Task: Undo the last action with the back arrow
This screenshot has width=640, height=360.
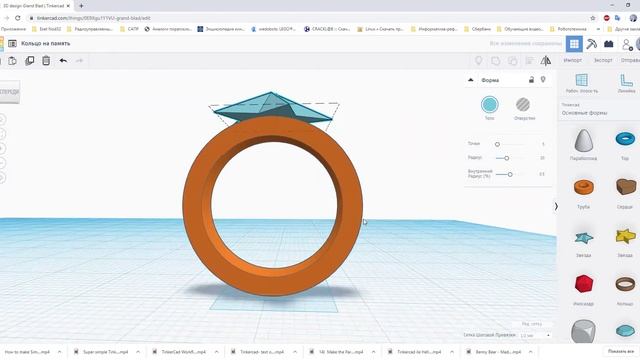Action: [x=63, y=61]
